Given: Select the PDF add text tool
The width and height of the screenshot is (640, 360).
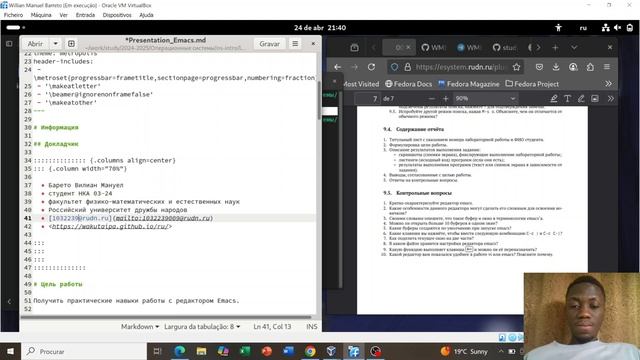Looking at the screenshot, I should (x=567, y=99).
